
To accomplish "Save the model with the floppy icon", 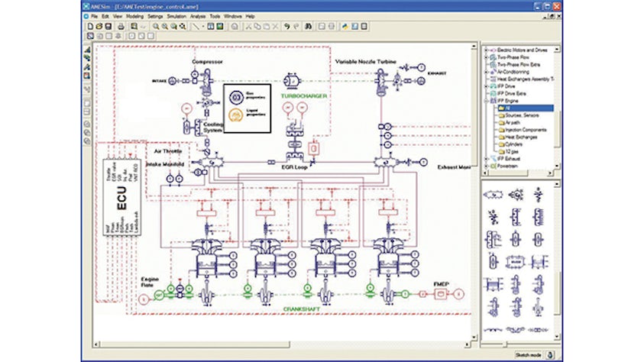I will [108, 26].
